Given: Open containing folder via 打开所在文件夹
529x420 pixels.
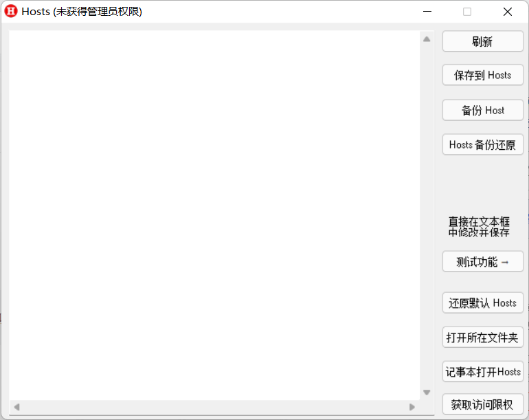Looking at the screenshot, I should (482, 338).
